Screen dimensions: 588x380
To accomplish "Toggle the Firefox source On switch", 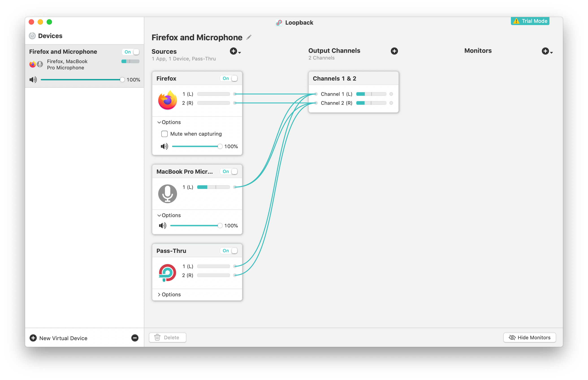I will click(x=229, y=79).
